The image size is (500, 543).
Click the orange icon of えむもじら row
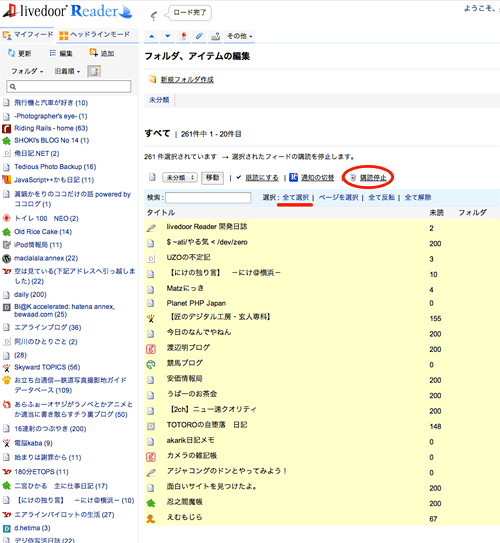coord(151,518)
